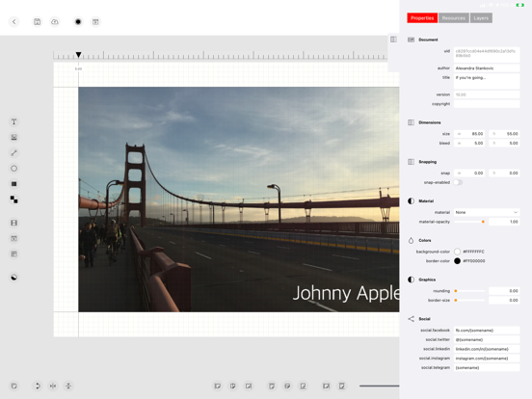Click the line drawing tool

(13, 153)
